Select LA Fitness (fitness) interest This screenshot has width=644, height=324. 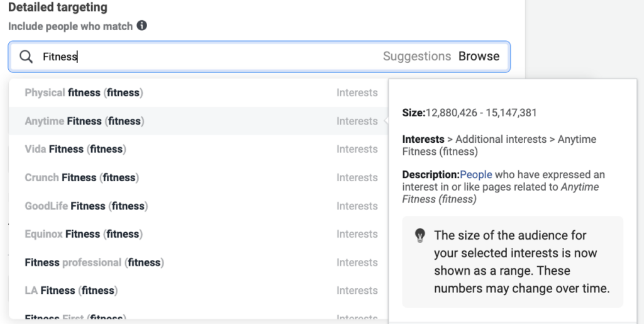[x=198, y=290]
